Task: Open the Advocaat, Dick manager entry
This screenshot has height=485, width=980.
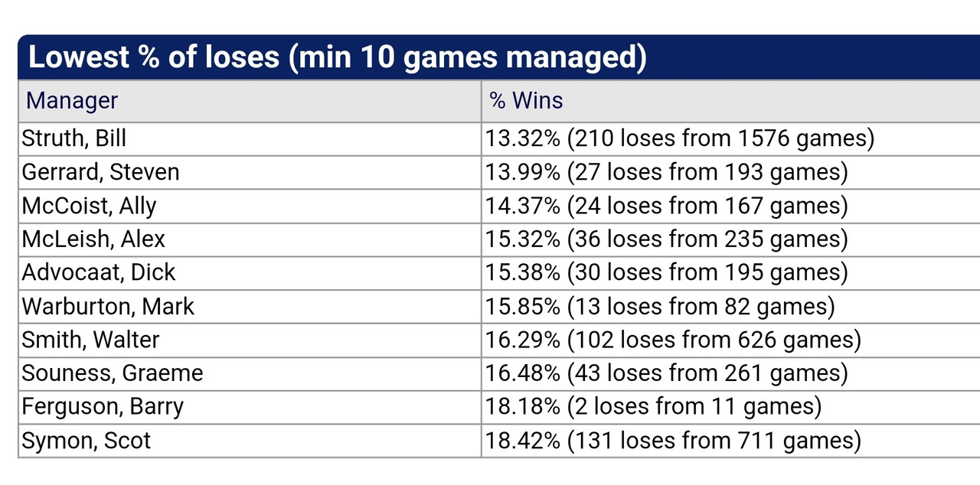Action: point(99,272)
